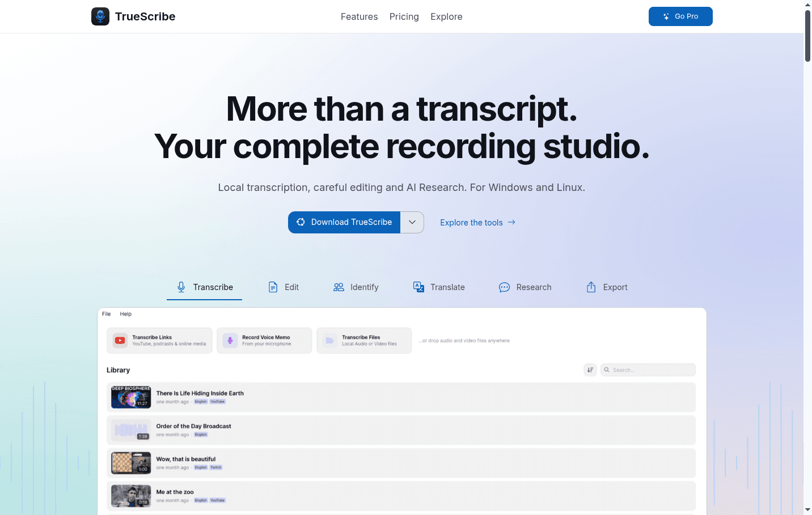Click the library sort order icon
The height and width of the screenshot is (515, 812).
590,370
